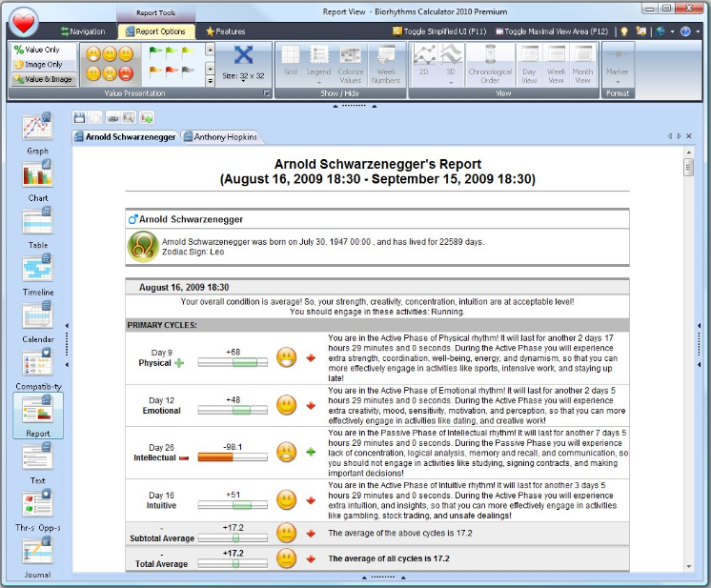Select Value & Image presentation
The height and width of the screenshot is (588, 711).
[43, 79]
